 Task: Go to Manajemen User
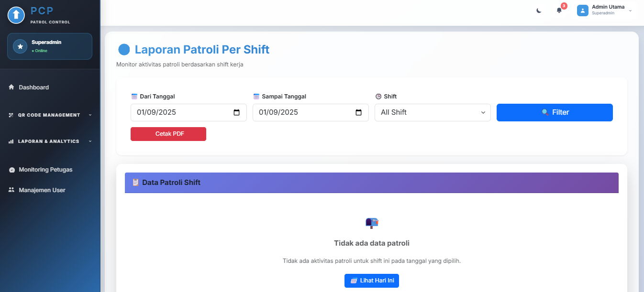click(x=42, y=190)
